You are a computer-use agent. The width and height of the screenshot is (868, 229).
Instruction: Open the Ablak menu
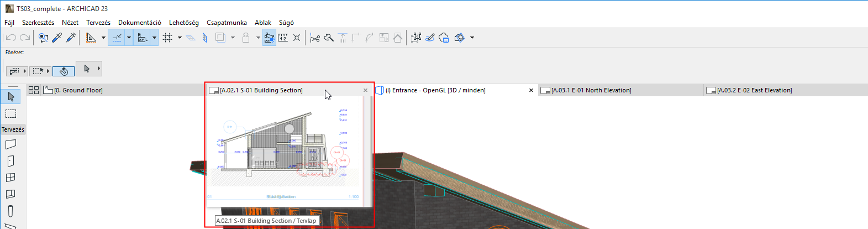point(263,23)
